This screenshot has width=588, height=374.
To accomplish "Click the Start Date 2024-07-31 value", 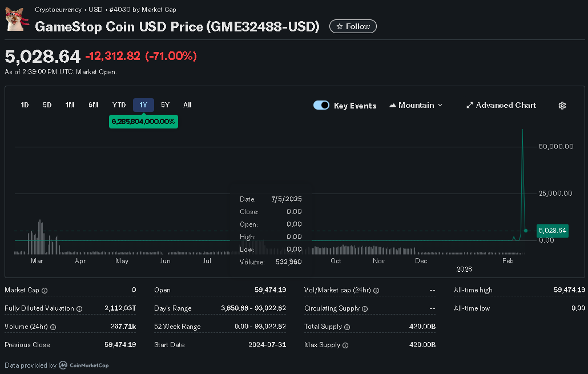I will pos(267,344).
